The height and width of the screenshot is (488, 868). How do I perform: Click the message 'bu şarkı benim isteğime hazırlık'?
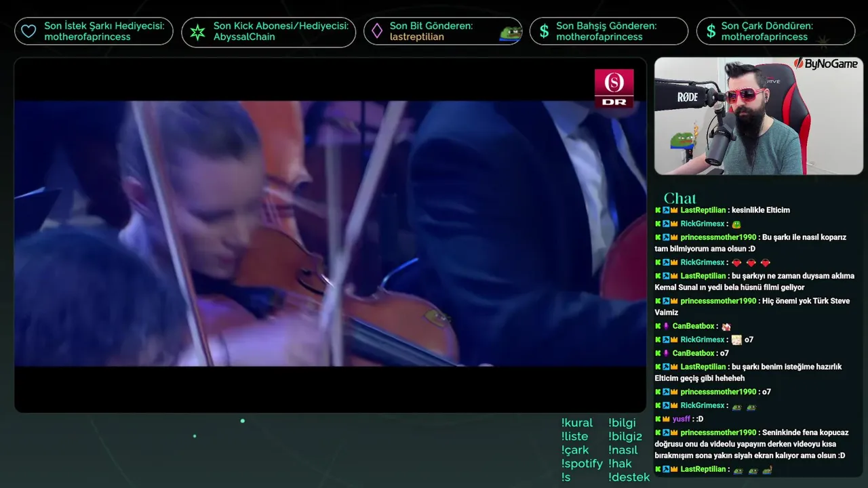tap(748, 373)
